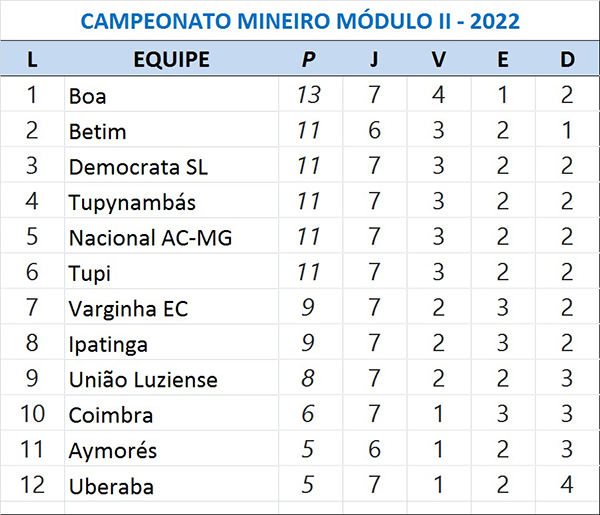Select the E draws column header
600x515 pixels.
coord(502,59)
